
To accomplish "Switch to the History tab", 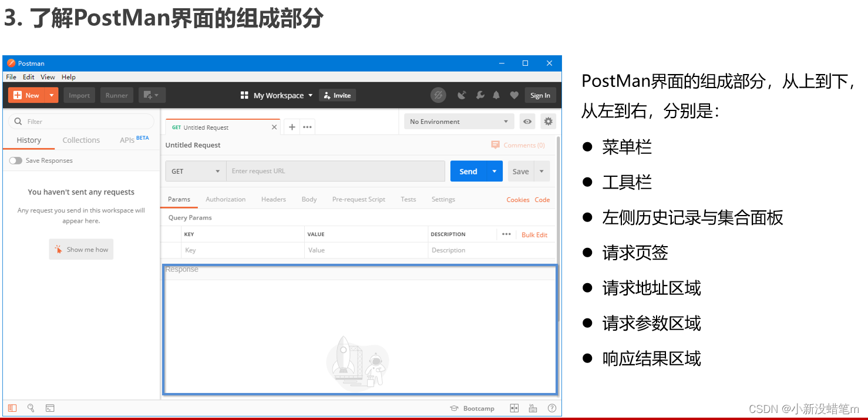I will click(x=29, y=140).
